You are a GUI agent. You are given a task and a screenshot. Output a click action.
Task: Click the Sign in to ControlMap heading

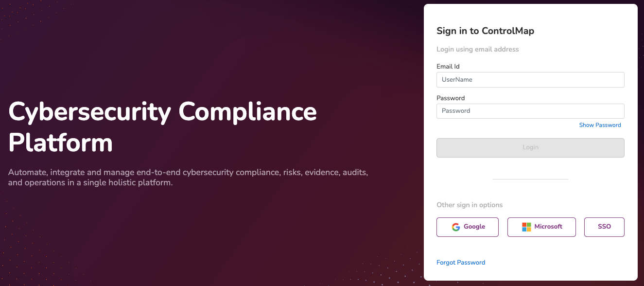coord(485,31)
